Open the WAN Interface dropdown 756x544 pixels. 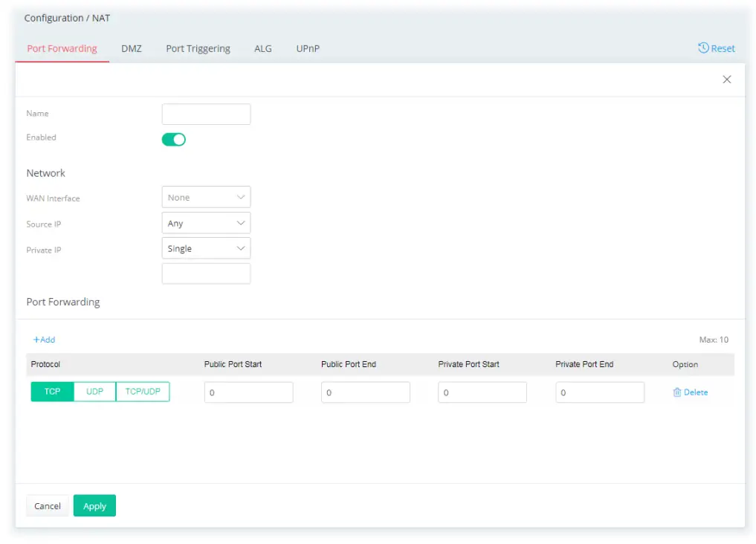click(x=206, y=196)
